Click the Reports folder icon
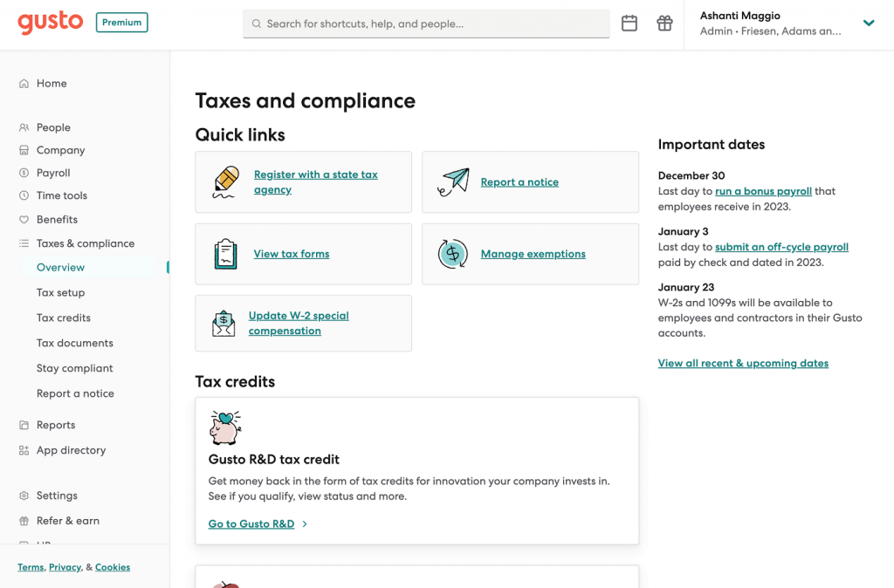Viewport: 894px width, 588px height. click(x=24, y=425)
